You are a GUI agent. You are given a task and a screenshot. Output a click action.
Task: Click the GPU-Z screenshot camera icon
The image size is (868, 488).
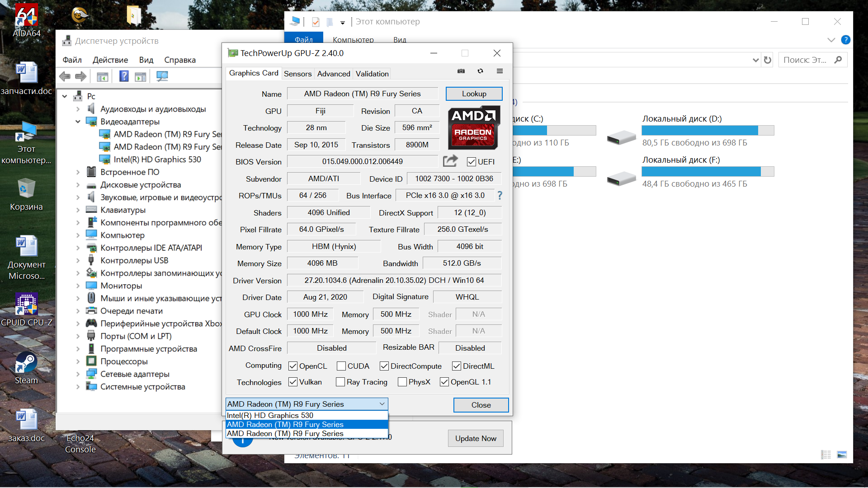pos(461,71)
